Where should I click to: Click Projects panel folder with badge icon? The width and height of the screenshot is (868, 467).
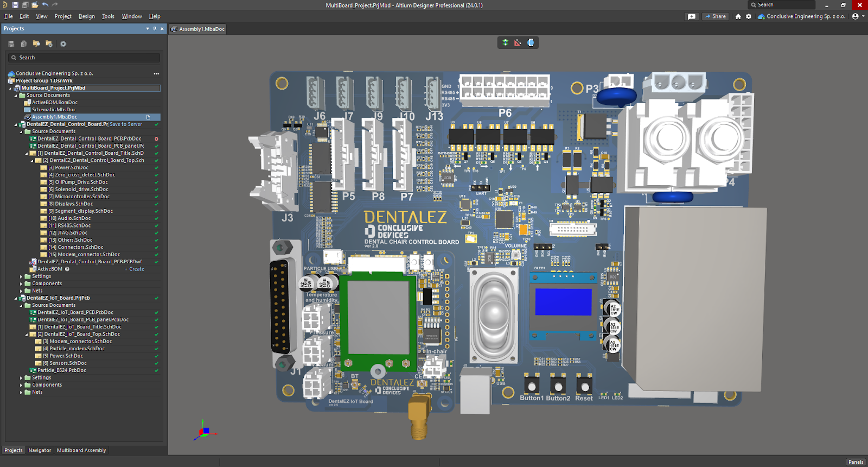click(49, 44)
